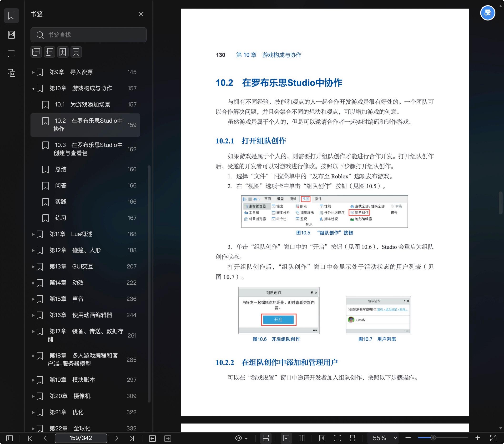Expand 第16章 使用动画编辑器 bookmark
This screenshot has height=444, width=504.
click(33, 315)
